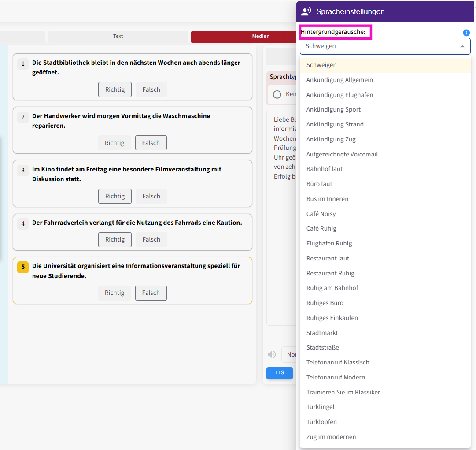The height and width of the screenshot is (450, 476).
Task: Choose Bahnhof laut background noise
Action: (x=324, y=169)
